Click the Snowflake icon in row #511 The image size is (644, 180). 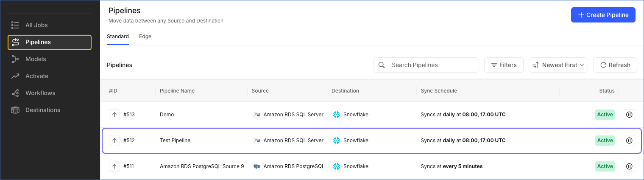tap(337, 166)
